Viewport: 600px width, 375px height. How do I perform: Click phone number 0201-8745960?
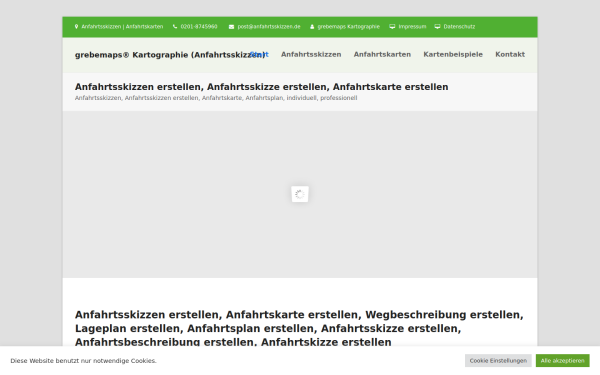(199, 27)
